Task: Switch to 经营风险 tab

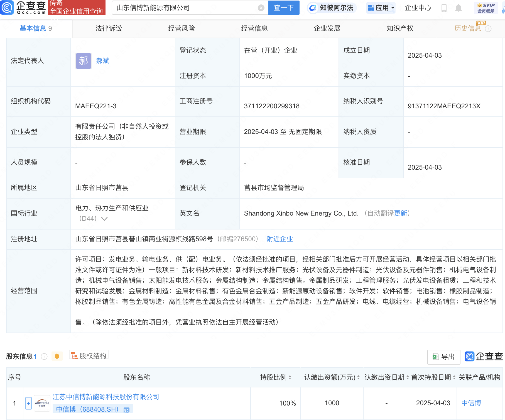Action: 182,28
